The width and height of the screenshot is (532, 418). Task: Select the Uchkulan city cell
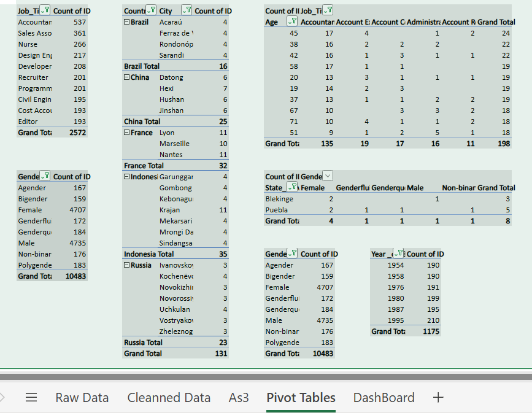175,309
